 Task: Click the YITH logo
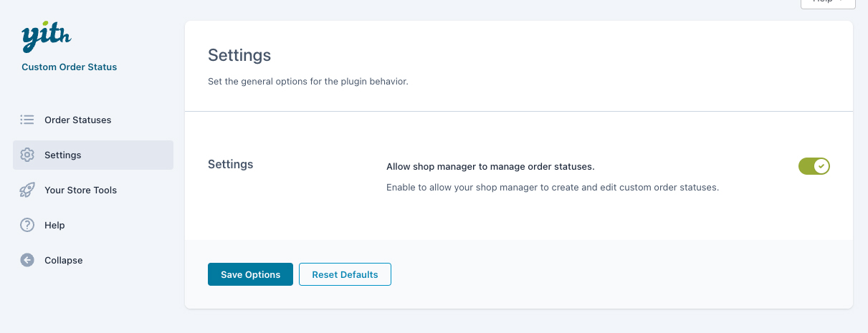(x=46, y=37)
